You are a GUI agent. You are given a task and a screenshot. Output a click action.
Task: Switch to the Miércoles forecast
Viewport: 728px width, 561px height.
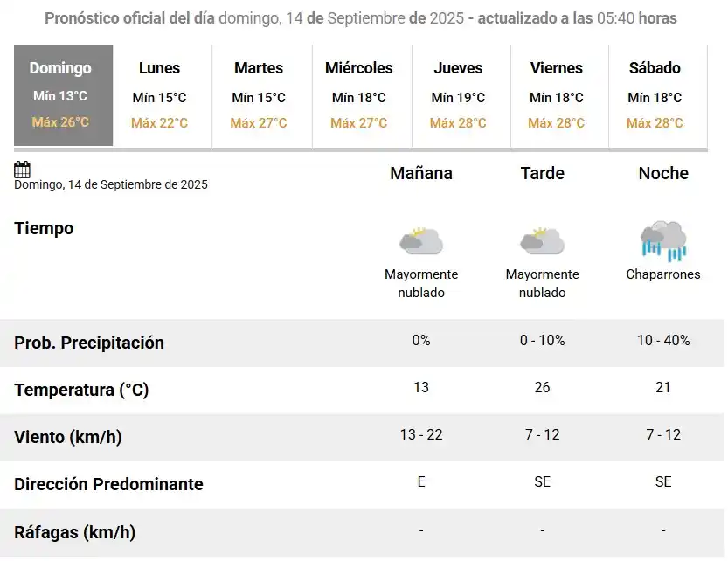point(359,95)
